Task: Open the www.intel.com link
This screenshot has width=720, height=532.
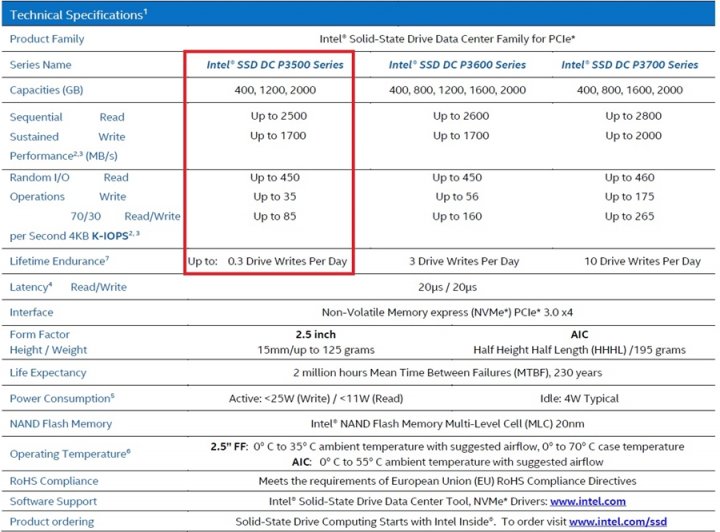Action: pos(588,501)
